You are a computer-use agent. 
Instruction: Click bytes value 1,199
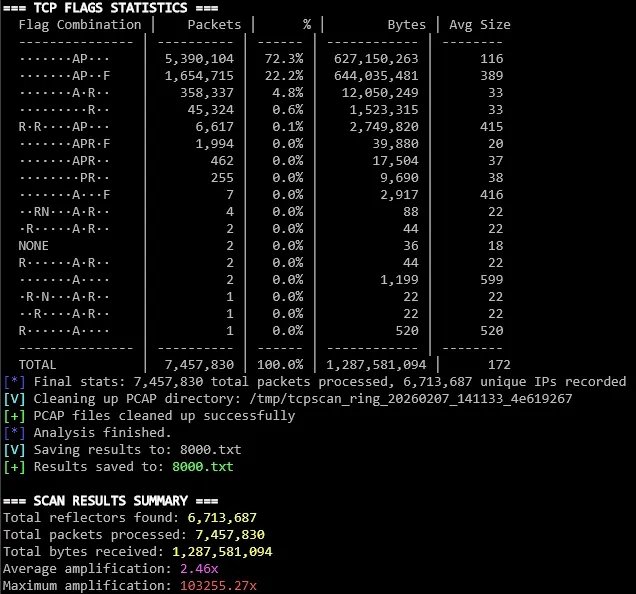click(399, 280)
